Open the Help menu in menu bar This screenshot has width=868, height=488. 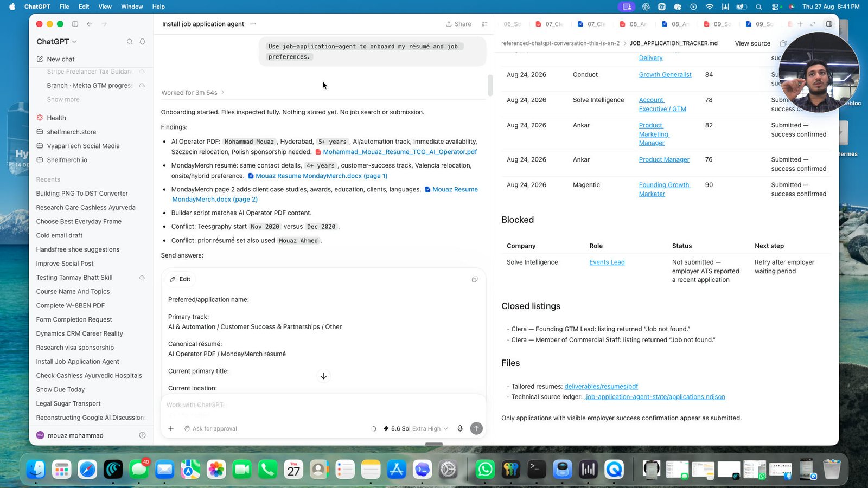click(x=158, y=7)
